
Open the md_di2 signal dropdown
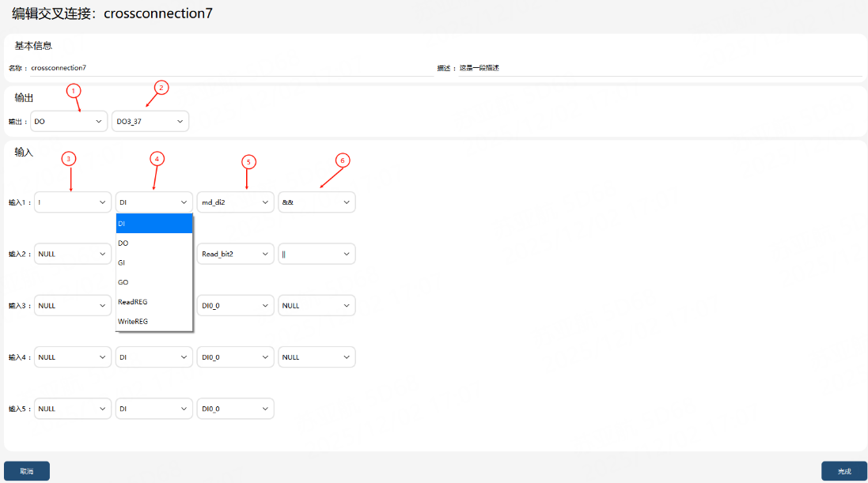coord(235,202)
